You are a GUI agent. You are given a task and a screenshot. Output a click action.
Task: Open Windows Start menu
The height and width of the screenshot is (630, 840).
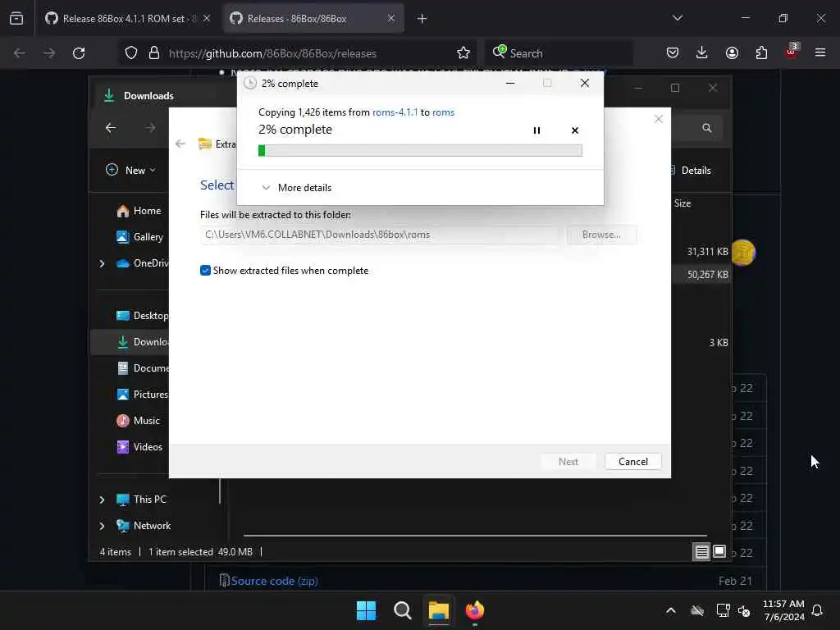pos(367,610)
